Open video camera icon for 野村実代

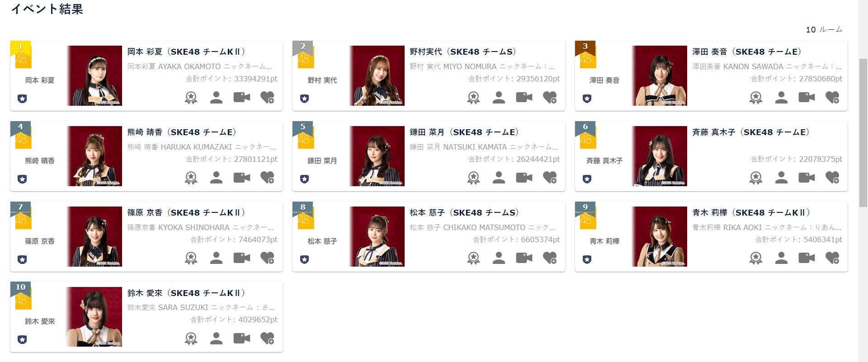(524, 97)
